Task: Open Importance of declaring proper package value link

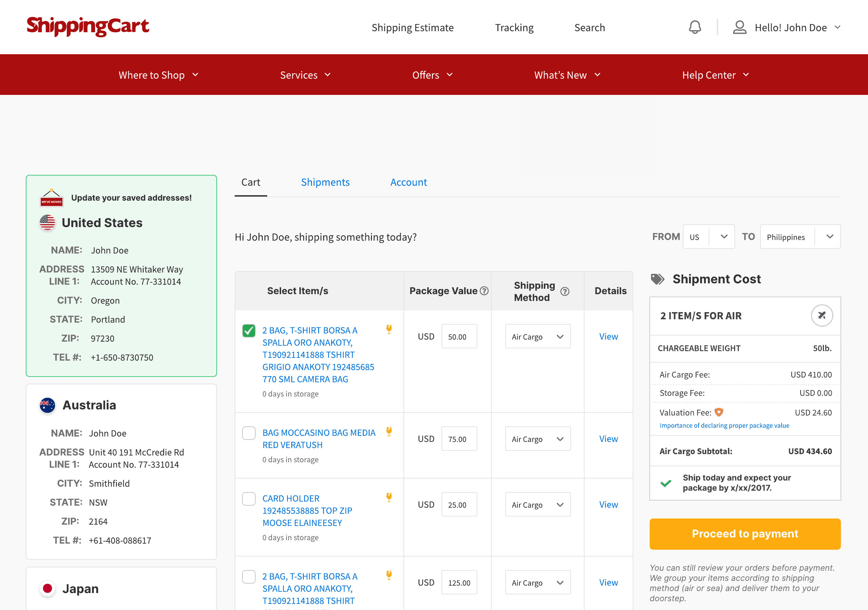Action: pyautogui.click(x=724, y=425)
